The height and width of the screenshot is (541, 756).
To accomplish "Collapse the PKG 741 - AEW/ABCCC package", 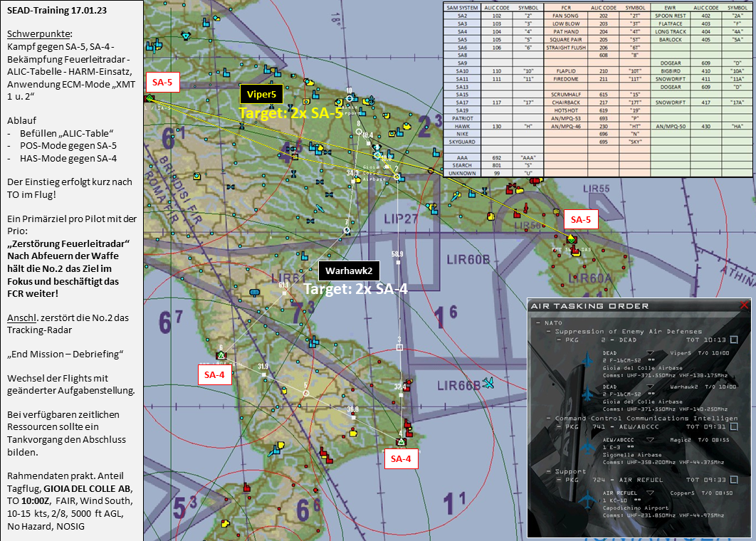I will pos(558,426).
